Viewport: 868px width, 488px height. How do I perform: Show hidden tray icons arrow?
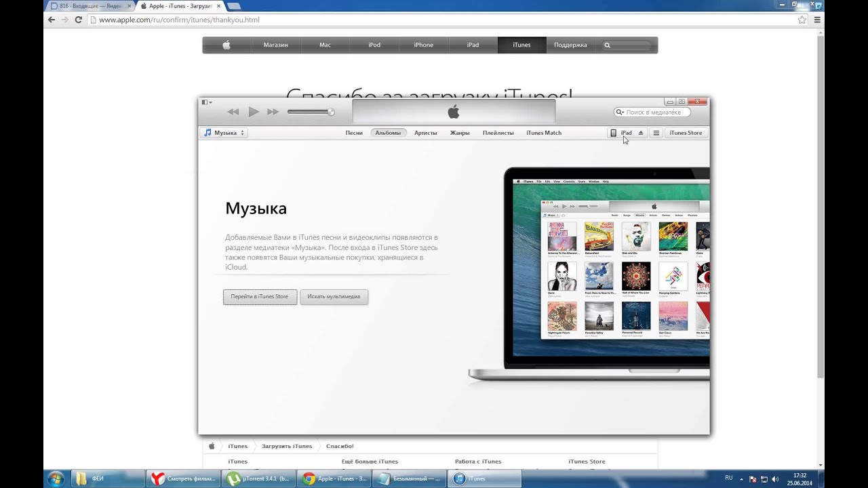click(741, 479)
